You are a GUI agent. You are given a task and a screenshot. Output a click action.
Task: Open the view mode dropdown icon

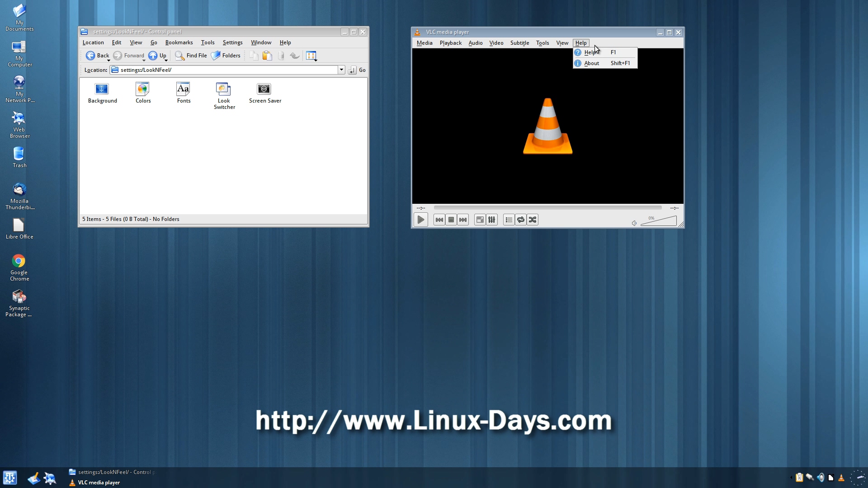311,56
